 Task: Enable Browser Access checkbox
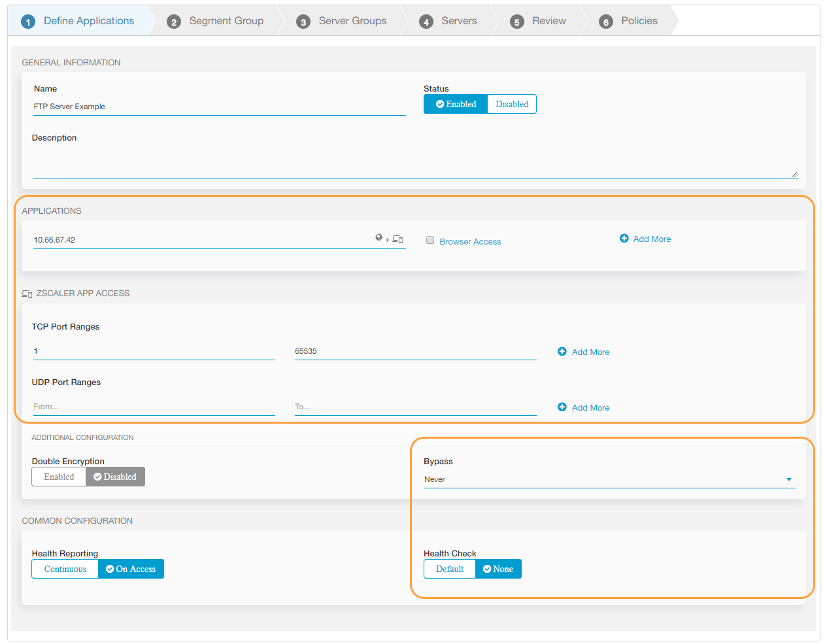[430, 240]
